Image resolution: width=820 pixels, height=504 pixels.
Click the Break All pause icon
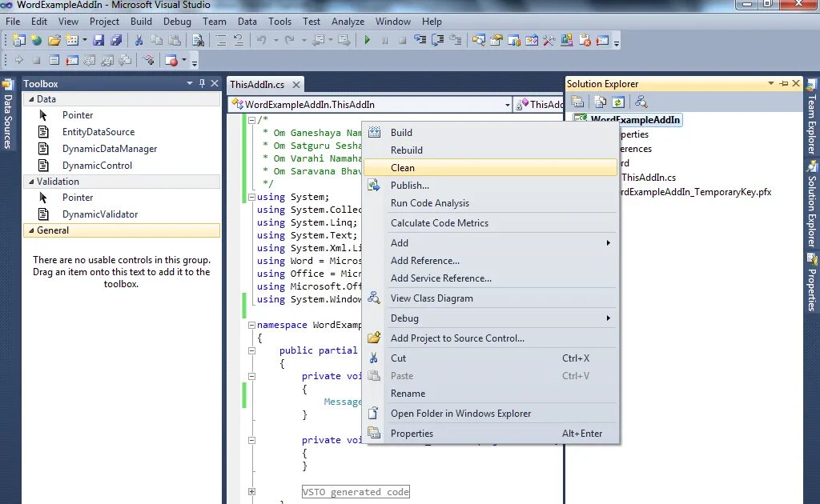pos(385,40)
